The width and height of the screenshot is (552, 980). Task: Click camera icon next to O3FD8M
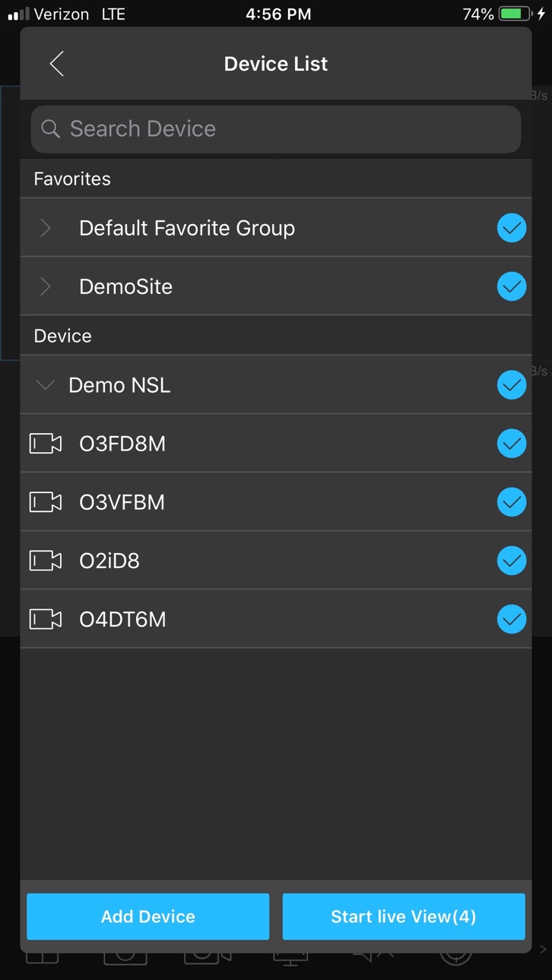point(46,444)
